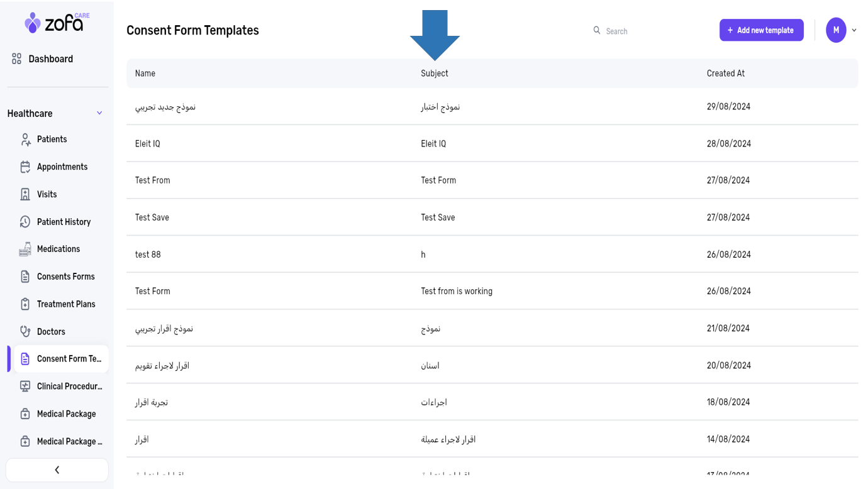Collapse the Healthcare section chevron

click(x=99, y=113)
